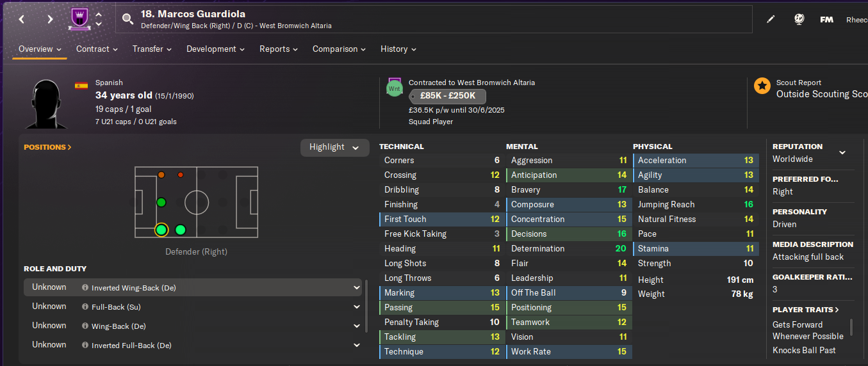Open the globe world icon
This screenshot has height=366, width=868.
coord(799,19)
